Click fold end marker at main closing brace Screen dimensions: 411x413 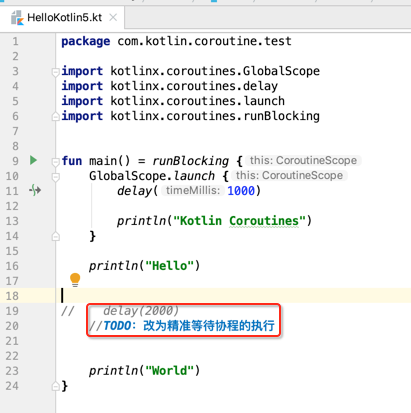click(x=56, y=386)
